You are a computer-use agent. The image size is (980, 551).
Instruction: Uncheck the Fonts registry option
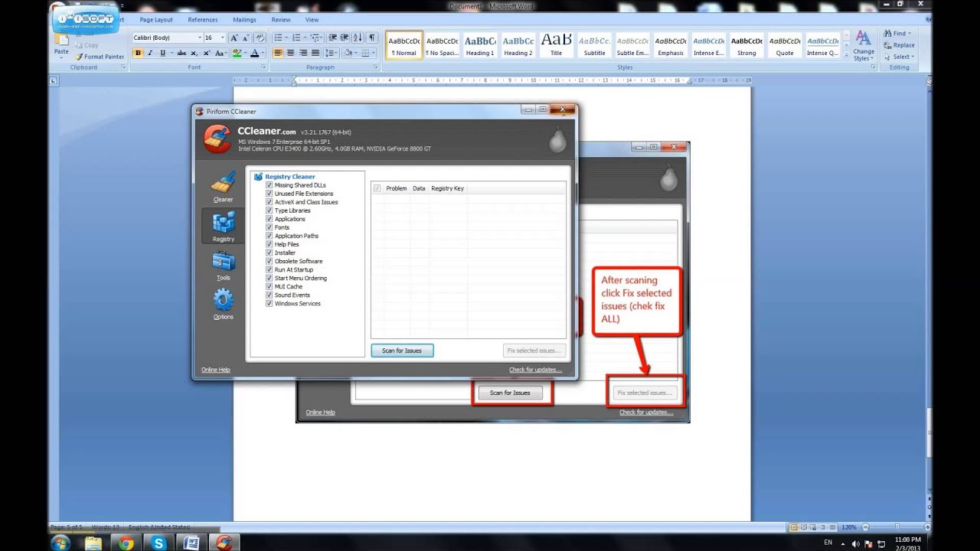tap(269, 227)
